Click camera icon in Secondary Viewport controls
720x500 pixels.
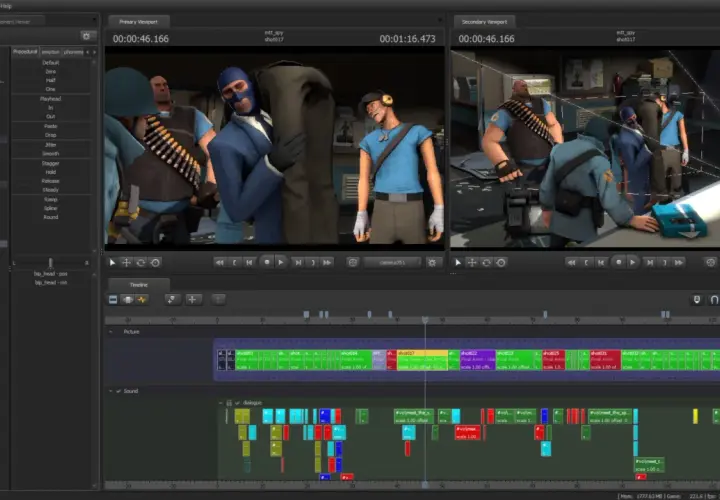pos(711,263)
